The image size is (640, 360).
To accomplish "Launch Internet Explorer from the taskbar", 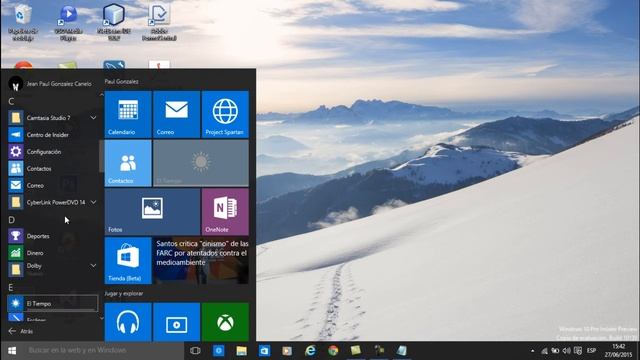I will tap(310, 351).
